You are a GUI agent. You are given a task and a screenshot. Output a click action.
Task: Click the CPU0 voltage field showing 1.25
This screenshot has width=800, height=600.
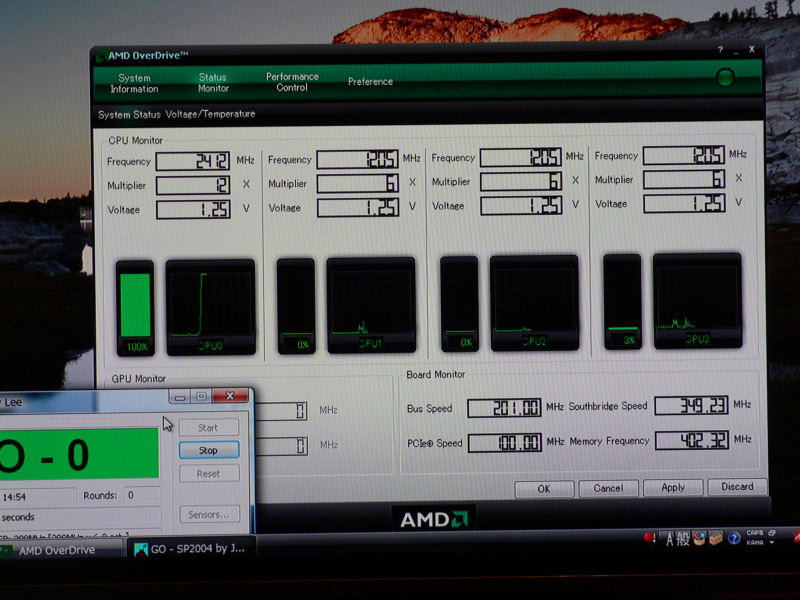pyautogui.click(x=193, y=209)
